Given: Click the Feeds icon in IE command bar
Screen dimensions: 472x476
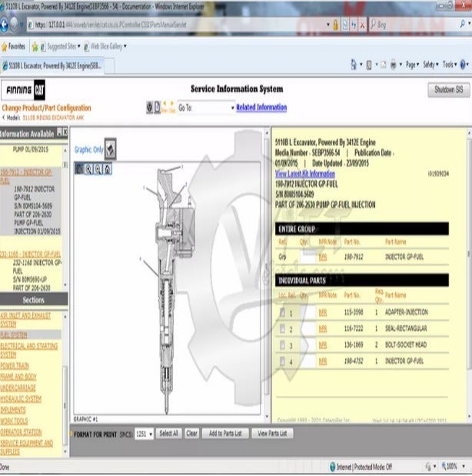Looking at the screenshot, I should [369, 65].
